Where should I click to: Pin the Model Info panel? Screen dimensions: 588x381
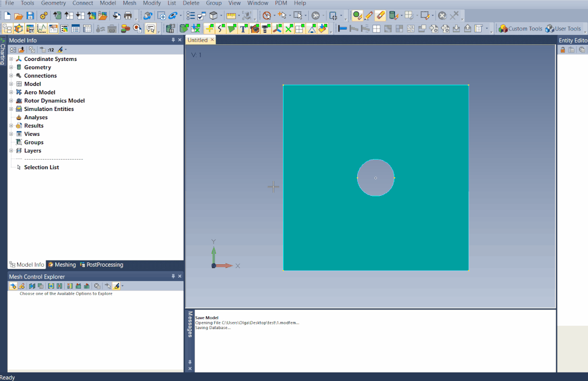point(173,40)
